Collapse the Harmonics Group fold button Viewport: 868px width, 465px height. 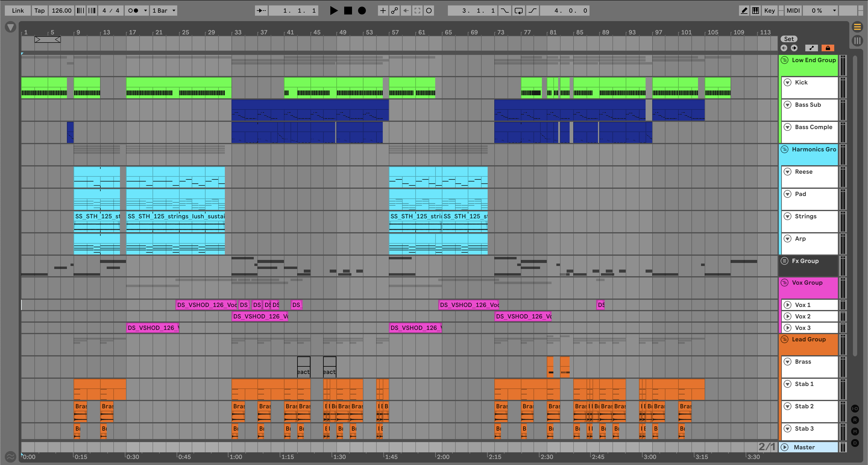(x=785, y=149)
